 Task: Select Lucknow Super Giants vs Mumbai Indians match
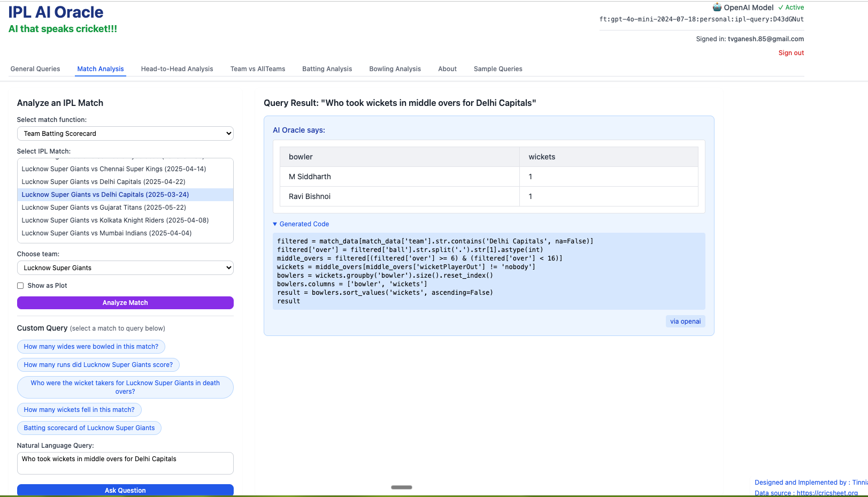pos(106,233)
